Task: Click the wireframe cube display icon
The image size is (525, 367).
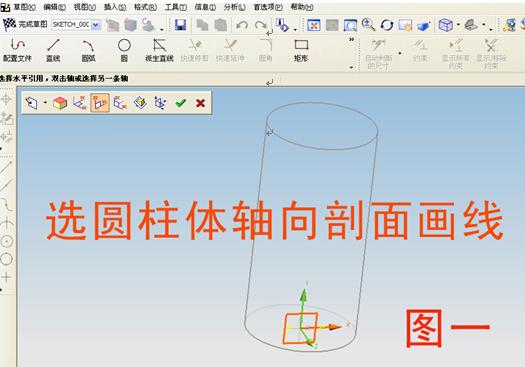Action: pos(446,25)
